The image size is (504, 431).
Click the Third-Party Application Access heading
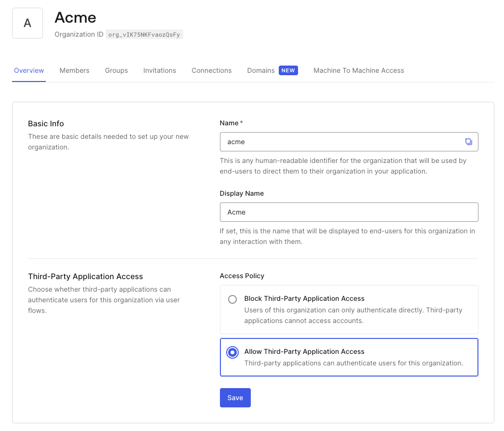[x=85, y=276]
